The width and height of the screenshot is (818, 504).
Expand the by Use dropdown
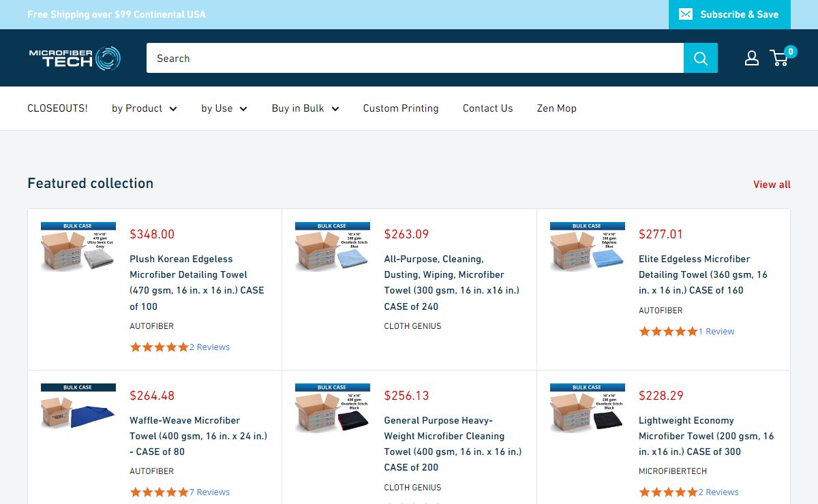pos(224,108)
